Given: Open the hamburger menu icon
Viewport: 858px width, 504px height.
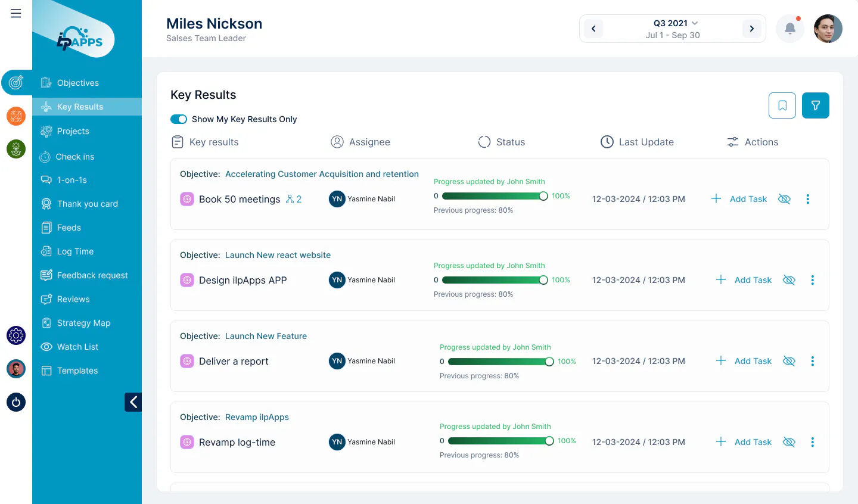Looking at the screenshot, I should coord(16,13).
